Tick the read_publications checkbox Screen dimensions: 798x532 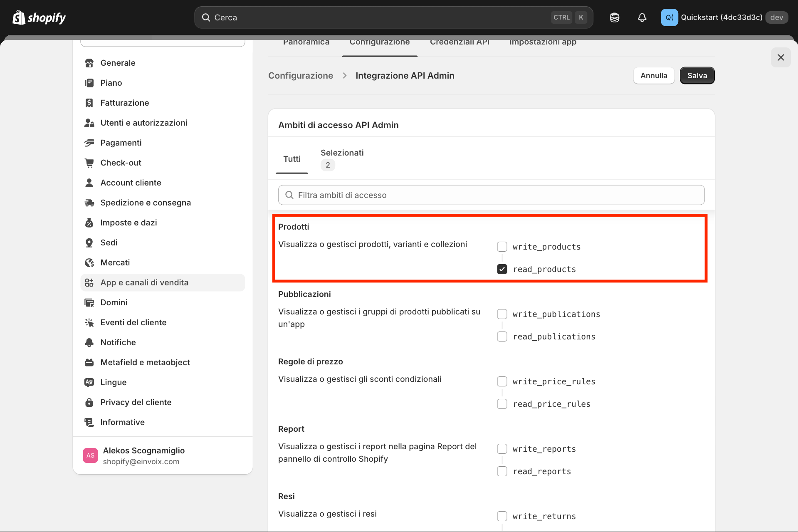tap(502, 337)
